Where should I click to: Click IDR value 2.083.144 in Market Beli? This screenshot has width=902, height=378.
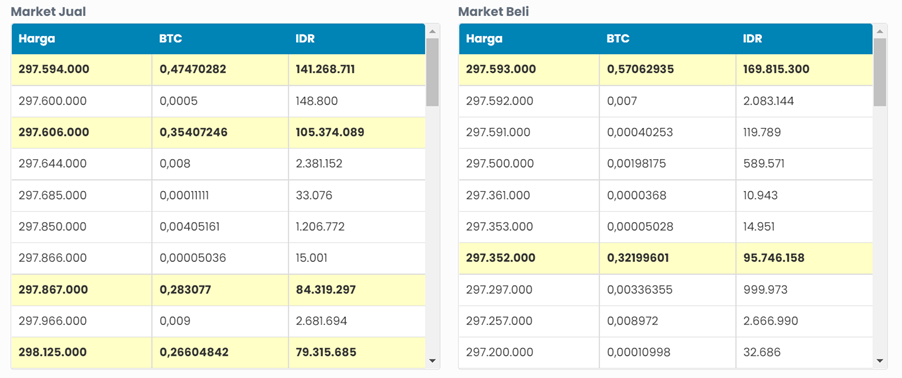[x=769, y=101]
